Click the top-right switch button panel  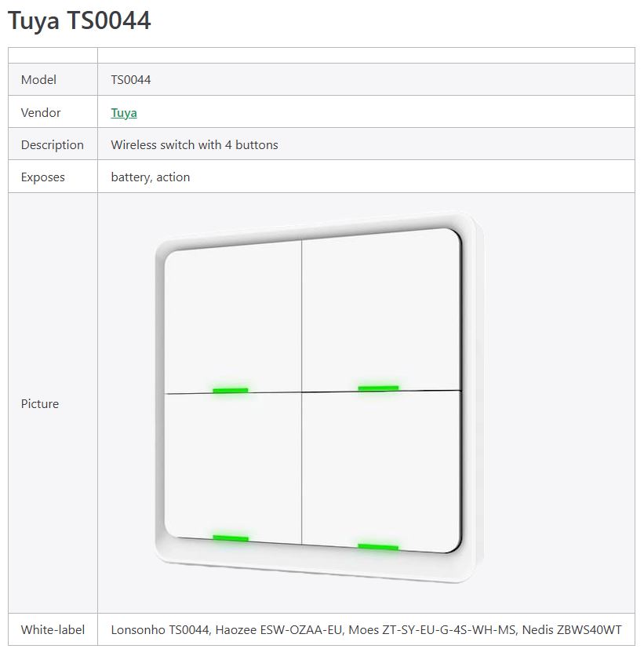380,310
